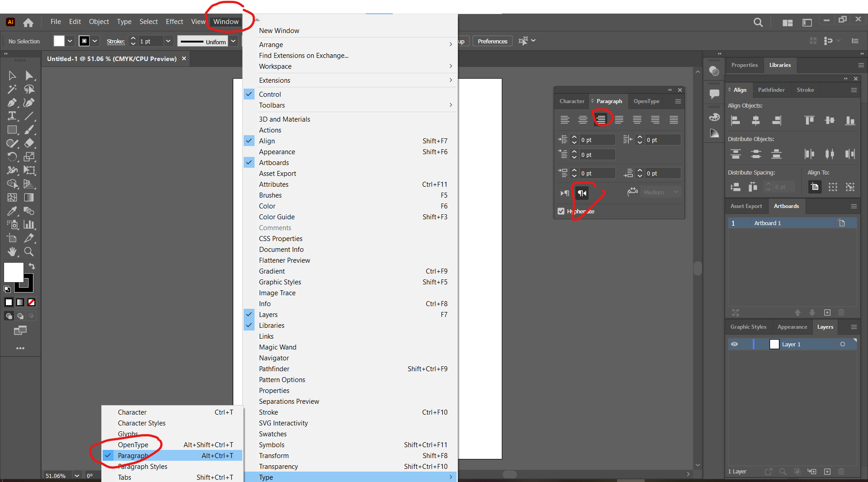Click the control bar fill swatch

(59, 41)
